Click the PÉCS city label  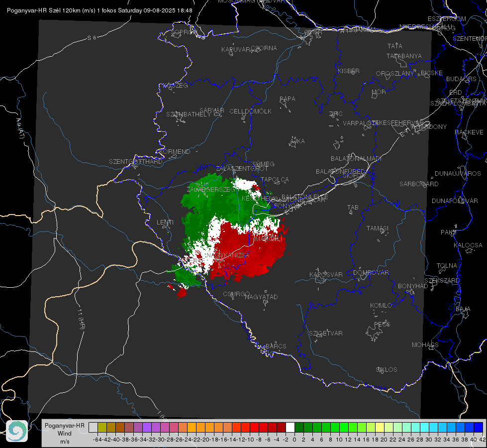tap(382, 324)
